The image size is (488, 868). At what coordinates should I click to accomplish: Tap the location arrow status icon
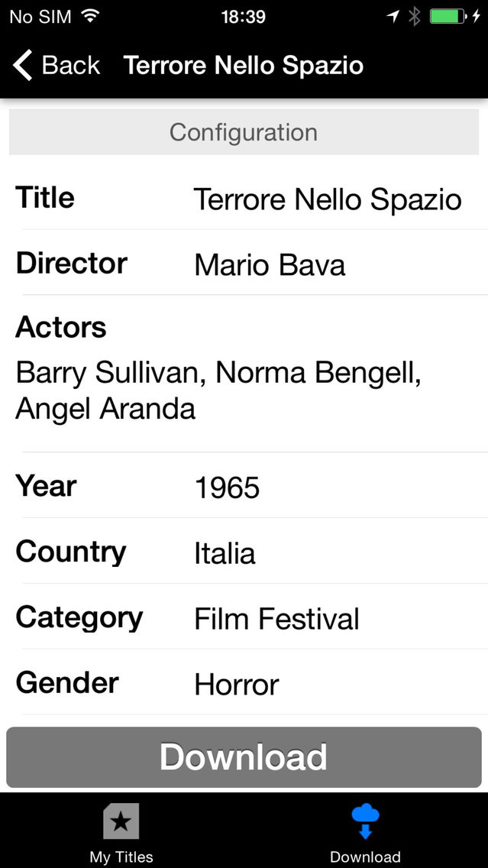[393, 17]
